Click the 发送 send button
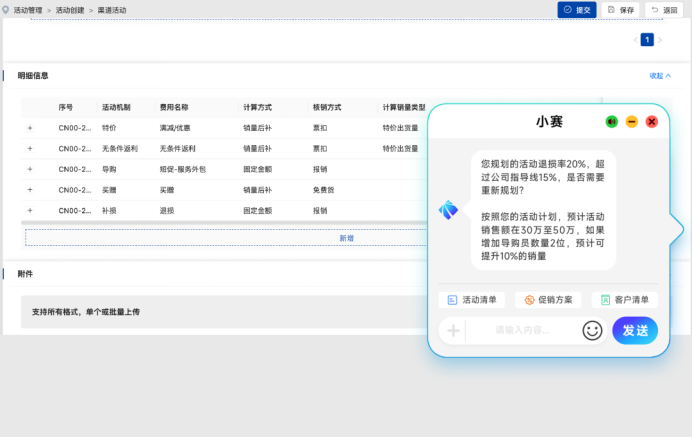 635,330
